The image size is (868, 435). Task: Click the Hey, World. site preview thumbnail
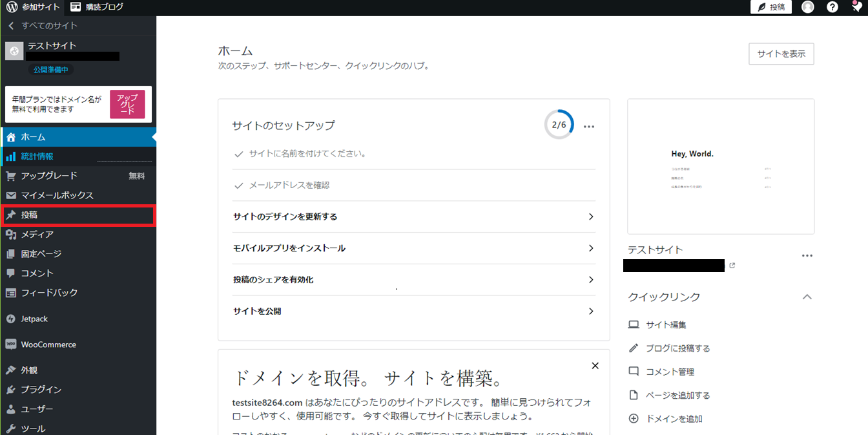point(720,166)
